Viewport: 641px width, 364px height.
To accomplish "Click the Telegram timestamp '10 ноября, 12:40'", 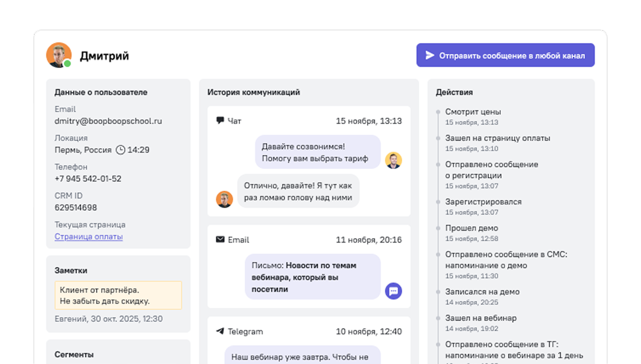I will pos(369,332).
